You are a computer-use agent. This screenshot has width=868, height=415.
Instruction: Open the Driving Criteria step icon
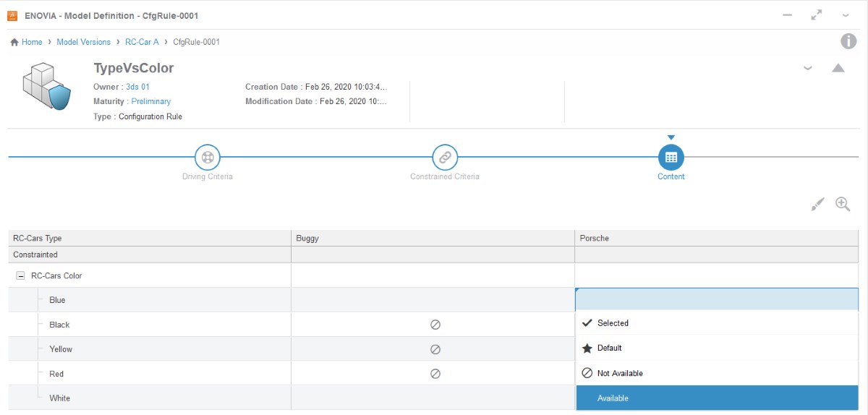click(x=208, y=157)
